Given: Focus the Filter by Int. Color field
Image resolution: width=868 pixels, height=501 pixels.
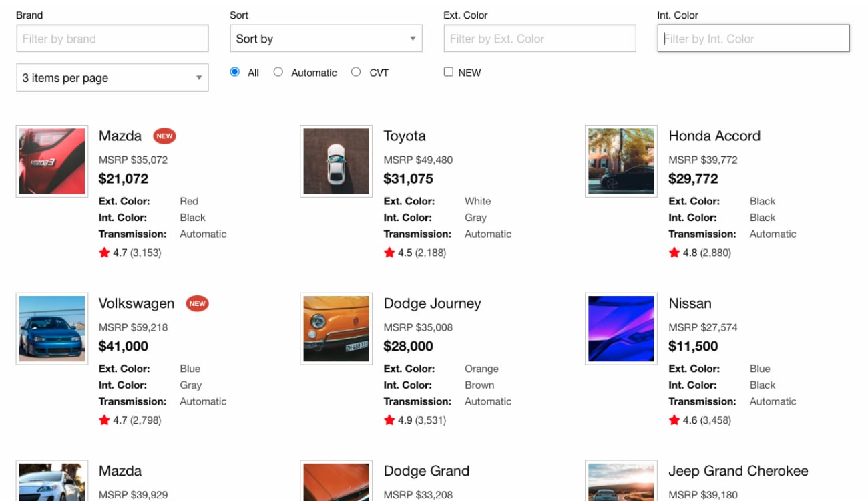Looking at the screenshot, I should [753, 39].
